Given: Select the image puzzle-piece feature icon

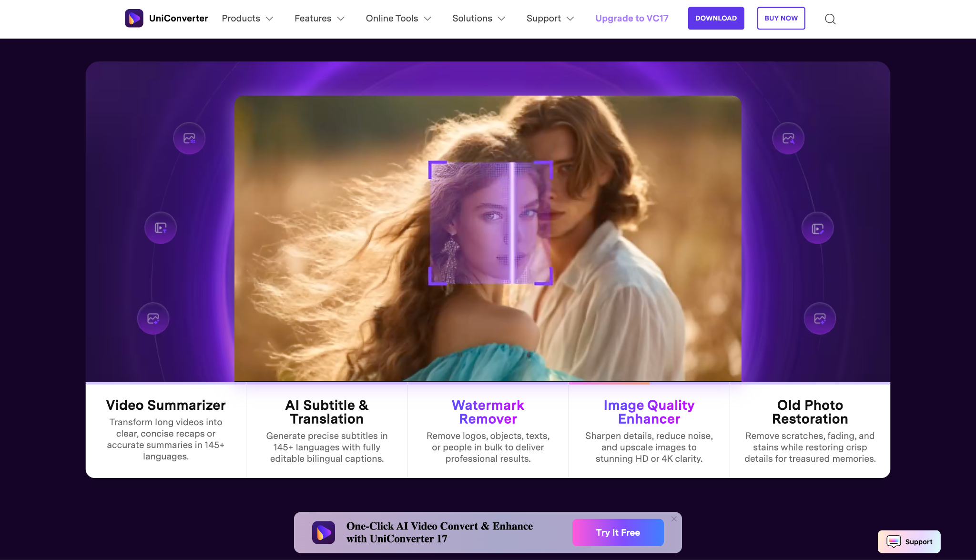Looking at the screenshot, I should (189, 138).
